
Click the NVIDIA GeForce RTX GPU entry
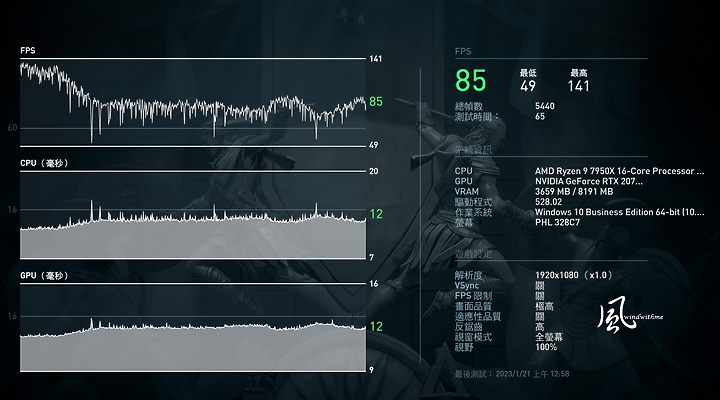589,181
